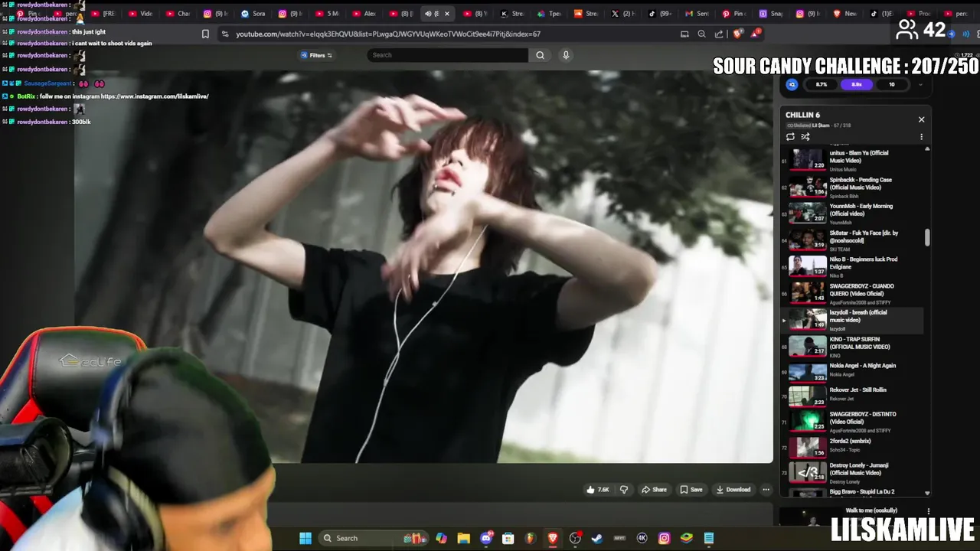Open Copilot from the taskbar

[x=441, y=538]
